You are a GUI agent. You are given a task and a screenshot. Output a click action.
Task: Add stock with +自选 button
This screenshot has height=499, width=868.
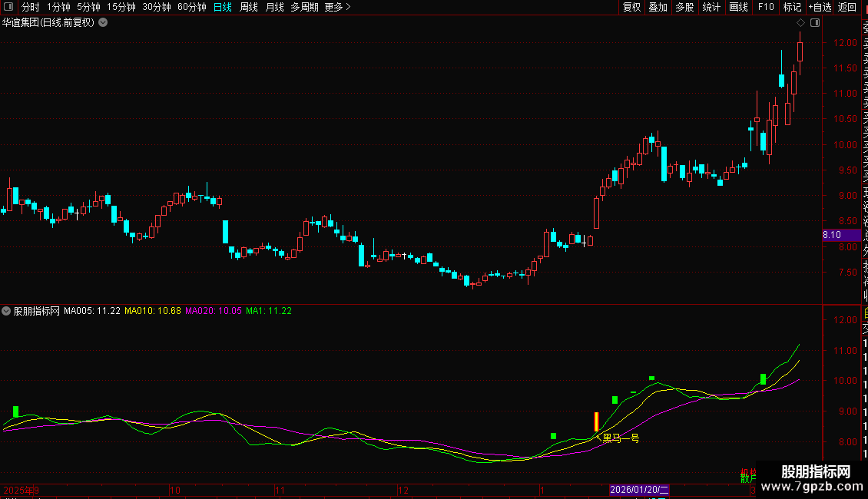[x=820, y=7]
